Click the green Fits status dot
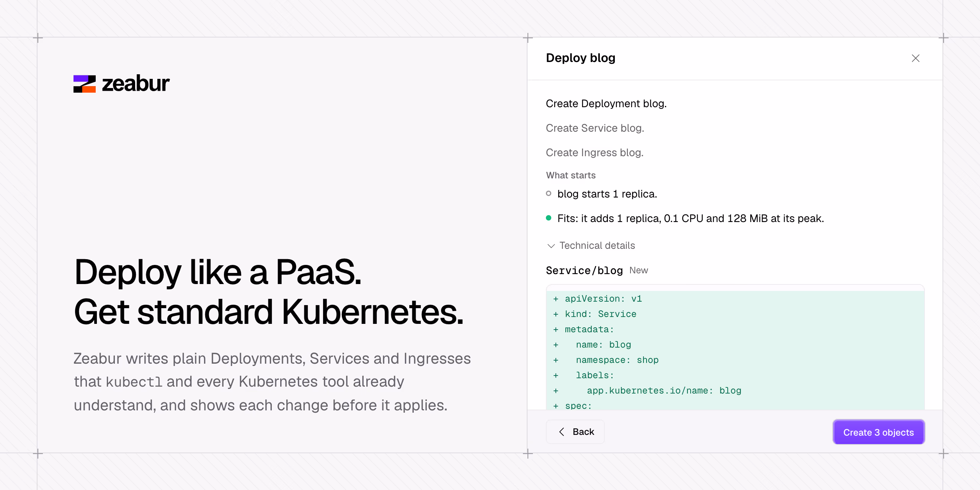 pos(549,218)
